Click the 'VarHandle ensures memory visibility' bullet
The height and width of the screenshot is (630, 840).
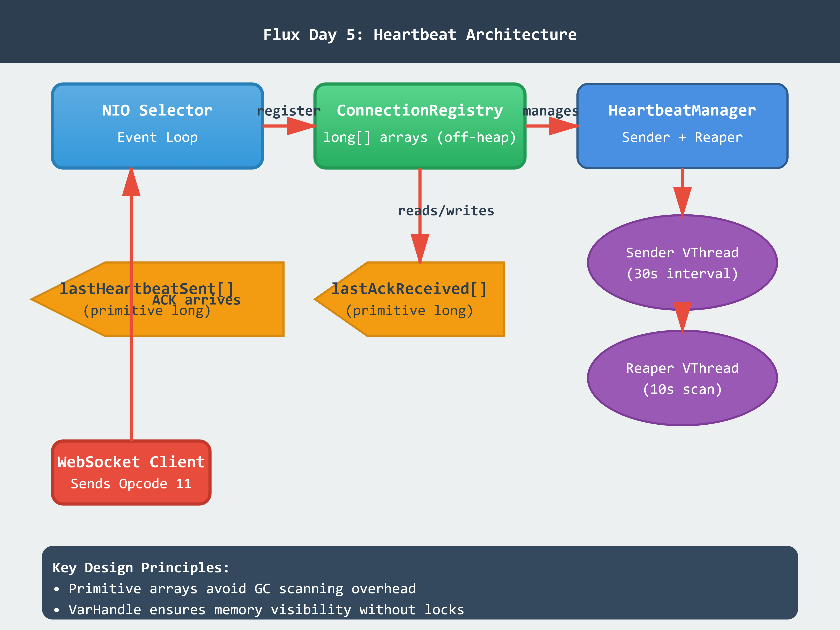tap(266, 609)
